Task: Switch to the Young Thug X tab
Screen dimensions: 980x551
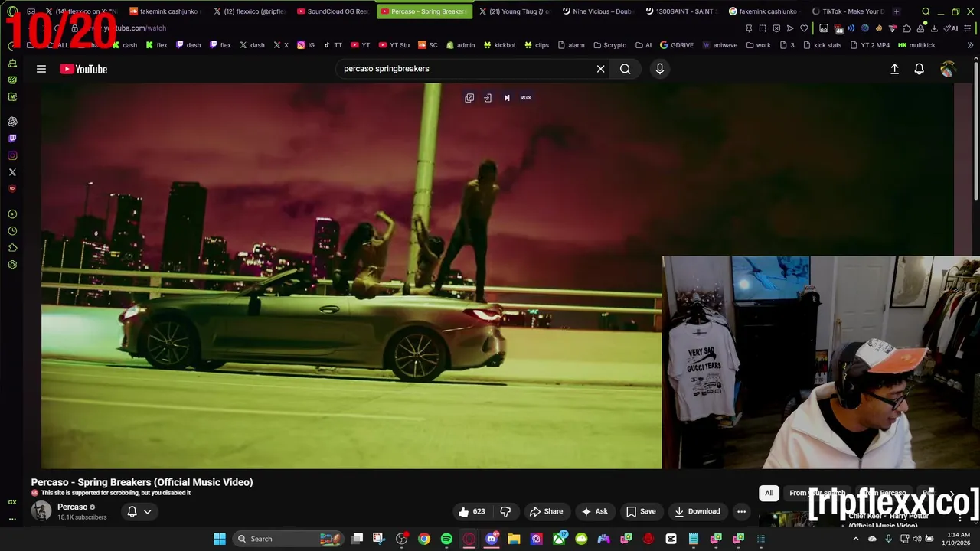Action: pos(514,11)
